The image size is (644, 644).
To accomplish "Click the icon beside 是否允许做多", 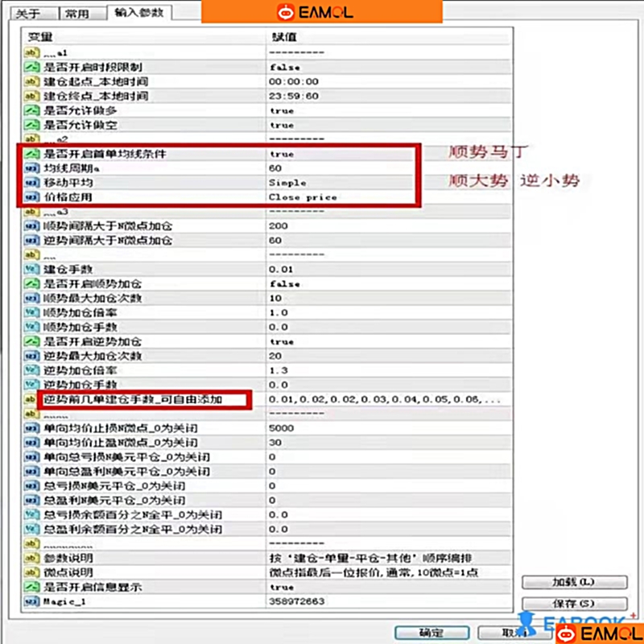I will (31, 111).
